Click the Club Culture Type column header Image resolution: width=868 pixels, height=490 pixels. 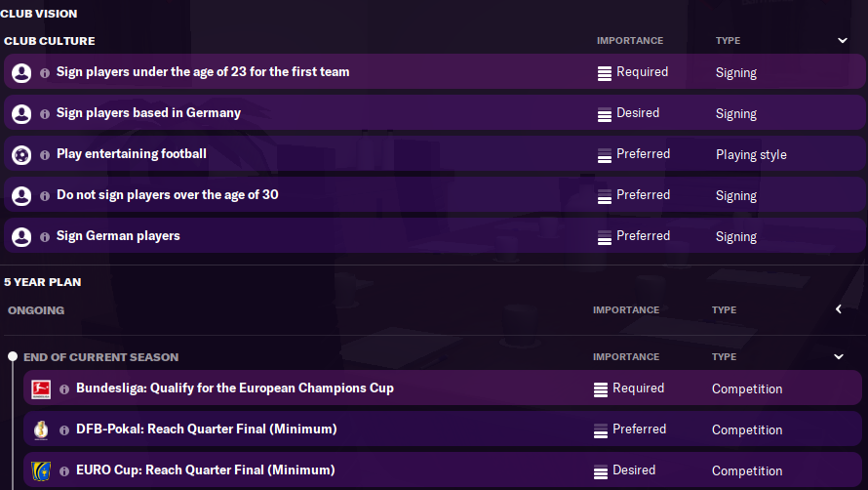pyautogui.click(x=728, y=41)
